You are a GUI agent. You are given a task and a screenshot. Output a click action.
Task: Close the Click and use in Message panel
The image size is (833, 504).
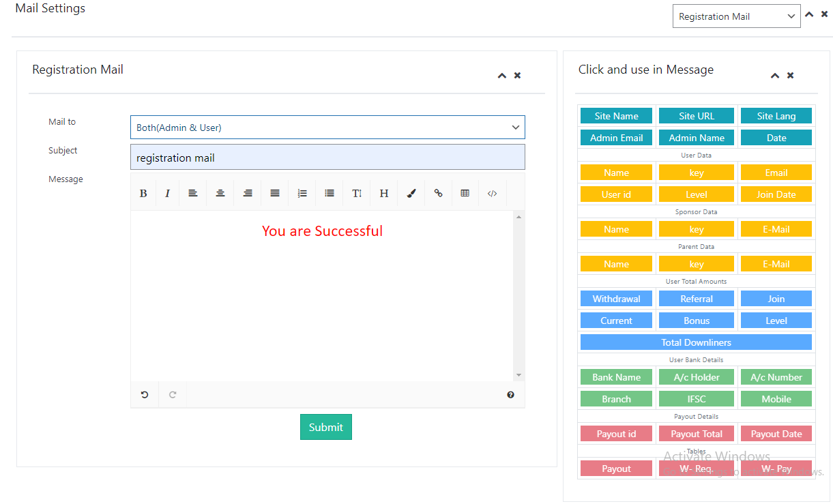(790, 76)
